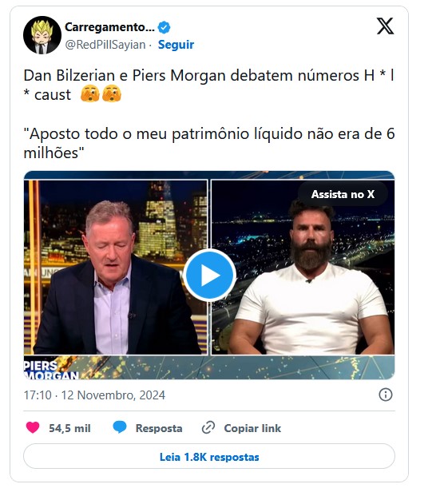Click the tweet text about Dan Bilzerian

pyautogui.click(x=209, y=114)
